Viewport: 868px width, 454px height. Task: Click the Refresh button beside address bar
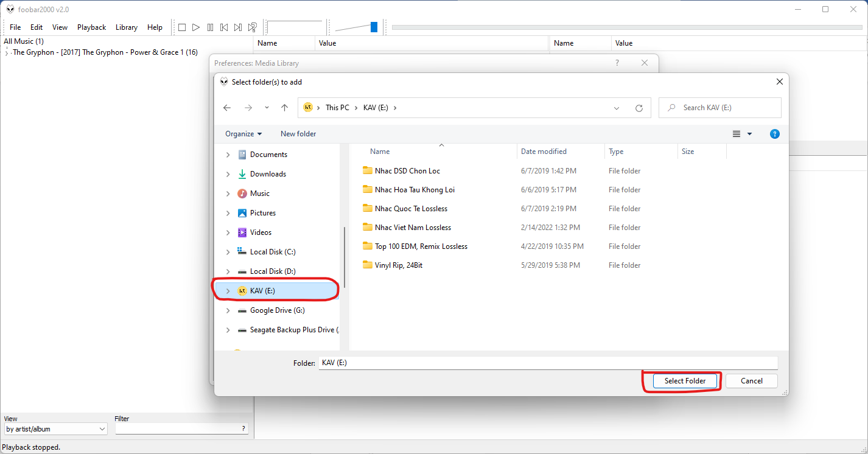(639, 108)
